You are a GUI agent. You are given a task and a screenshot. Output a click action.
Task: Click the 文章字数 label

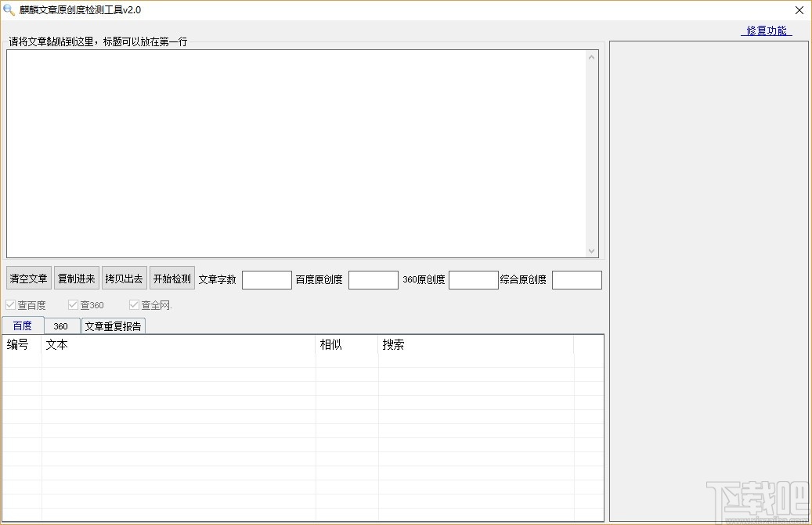(217, 279)
